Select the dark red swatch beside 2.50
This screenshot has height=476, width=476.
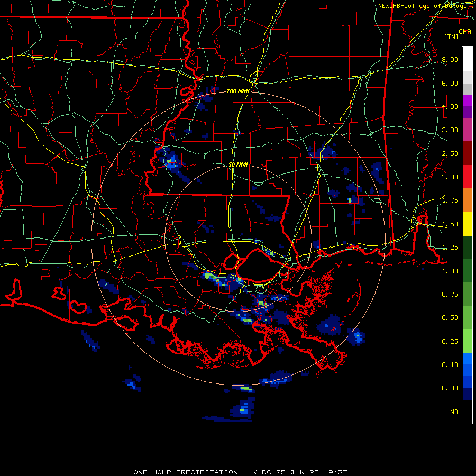tap(467, 153)
